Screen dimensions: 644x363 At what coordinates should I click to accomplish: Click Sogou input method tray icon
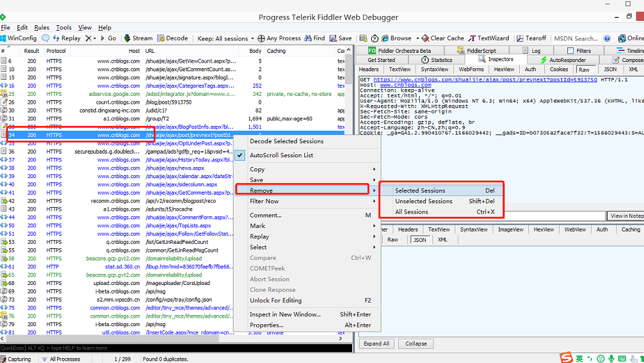(x=566, y=358)
